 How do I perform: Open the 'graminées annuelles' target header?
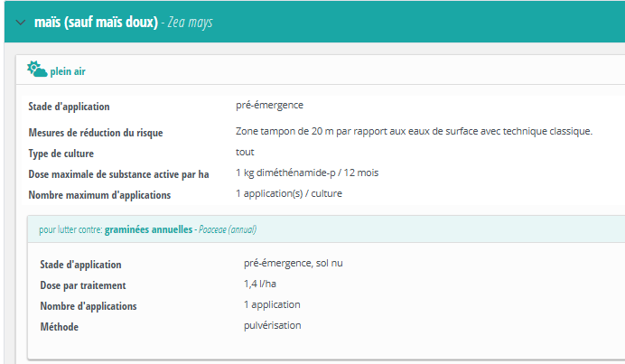coord(148,229)
